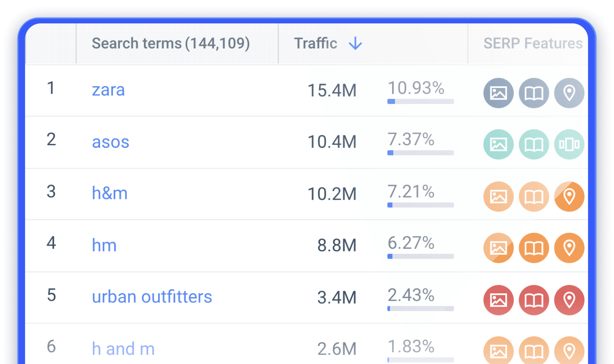The height and width of the screenshot is (364, 614).
Task: Click the h and m keyword link
Action: pyautogui.click(x=123, y=348)
